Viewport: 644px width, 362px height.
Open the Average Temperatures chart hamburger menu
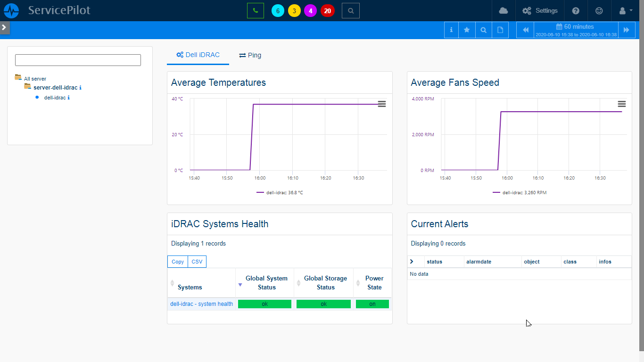pos(382,104)
